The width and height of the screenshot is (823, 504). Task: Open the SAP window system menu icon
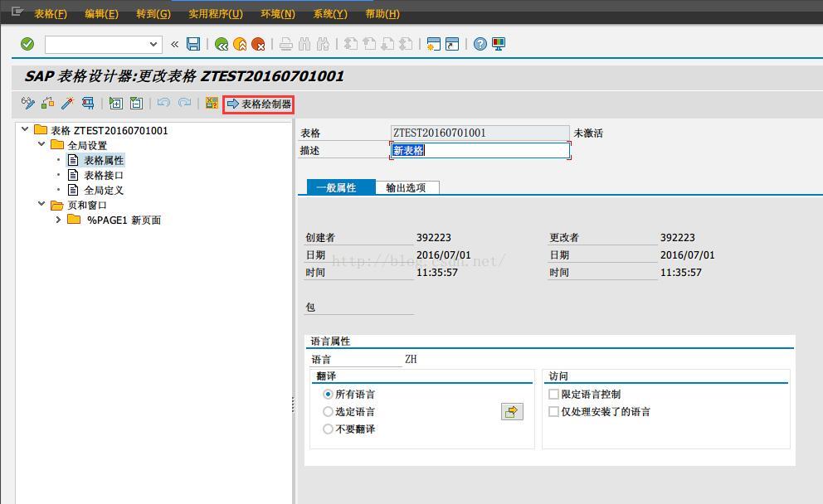coord(17,12)
